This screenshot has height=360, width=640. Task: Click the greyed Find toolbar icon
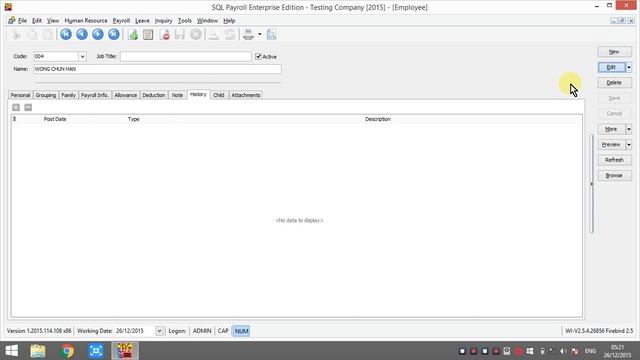click(x=213, y=35)
